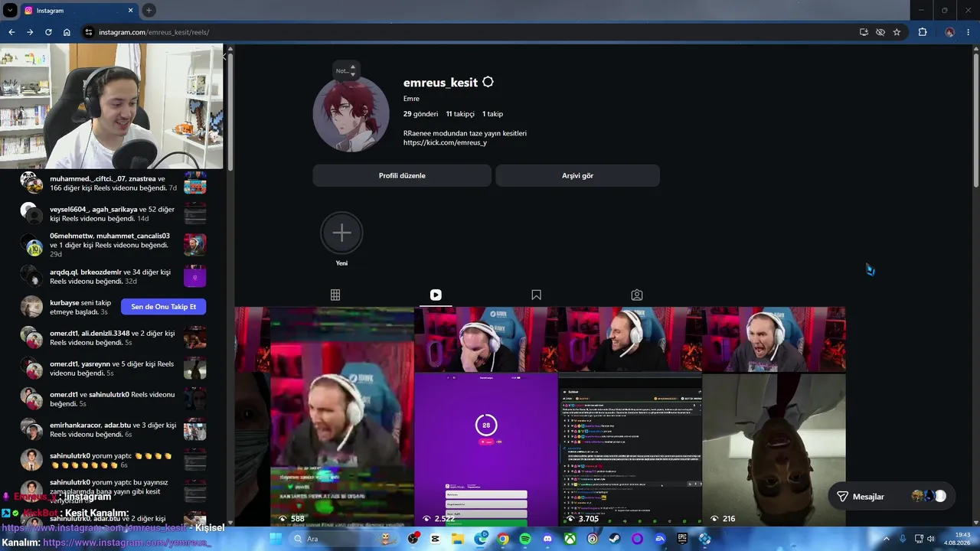980x551 pixels.
Task: Open File Explorer from the taskbar
Action: [458, 539]
